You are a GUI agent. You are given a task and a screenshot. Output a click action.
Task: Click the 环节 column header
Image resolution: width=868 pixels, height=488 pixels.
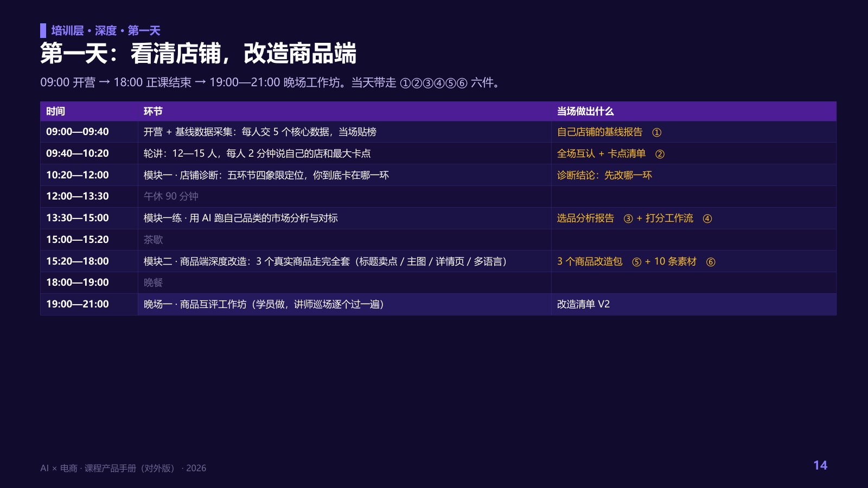[x=344, y=111]
